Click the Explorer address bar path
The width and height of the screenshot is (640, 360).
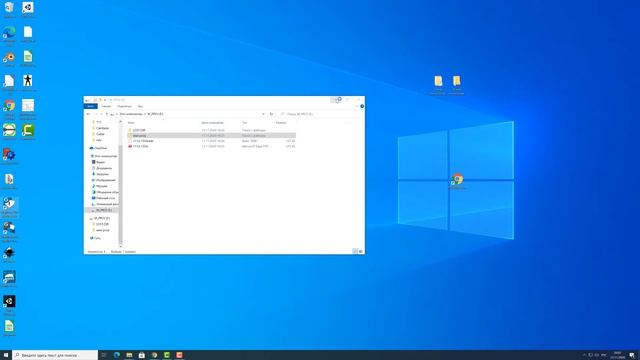tap(188, 114)
